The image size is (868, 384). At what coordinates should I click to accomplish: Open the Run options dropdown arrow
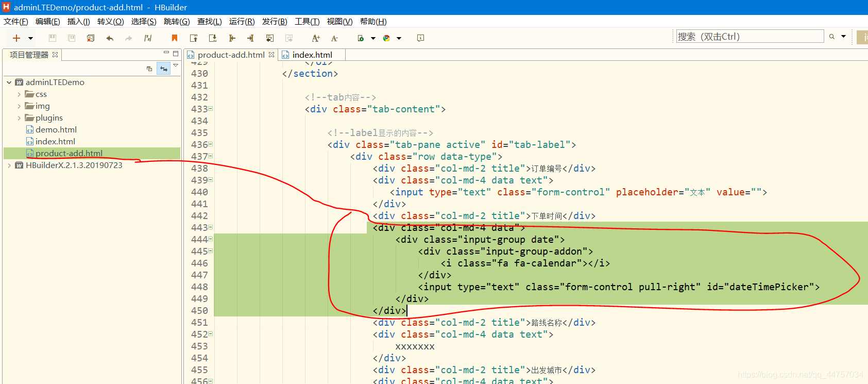pos(373,38)
